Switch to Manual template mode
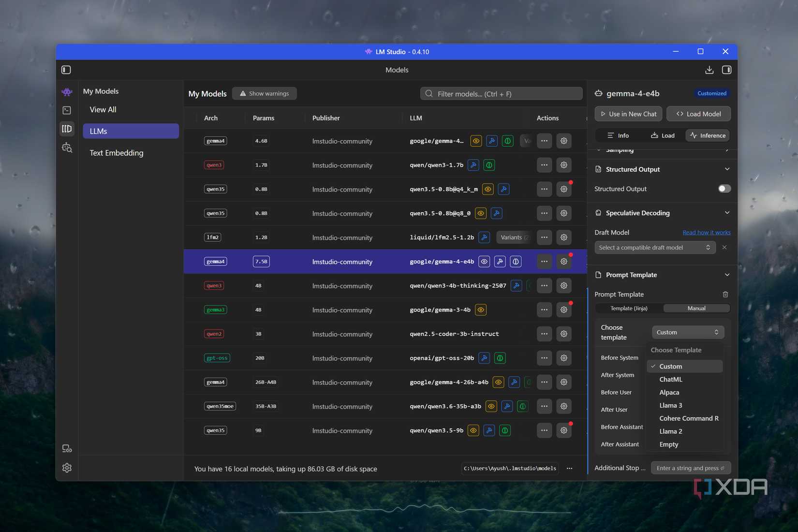The width and height of the screenshot is (798, 532). tap(696, 308)
